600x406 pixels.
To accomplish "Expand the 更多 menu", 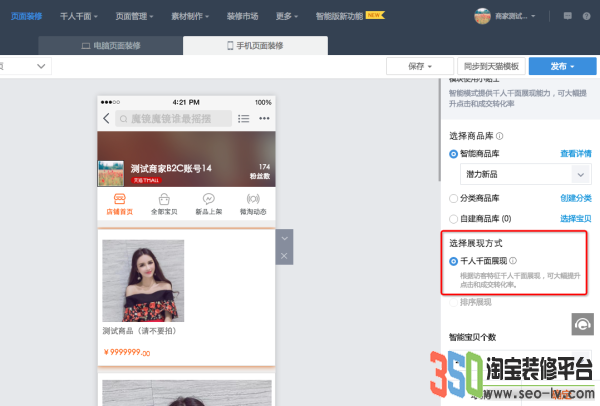I will tap(287, 16).
